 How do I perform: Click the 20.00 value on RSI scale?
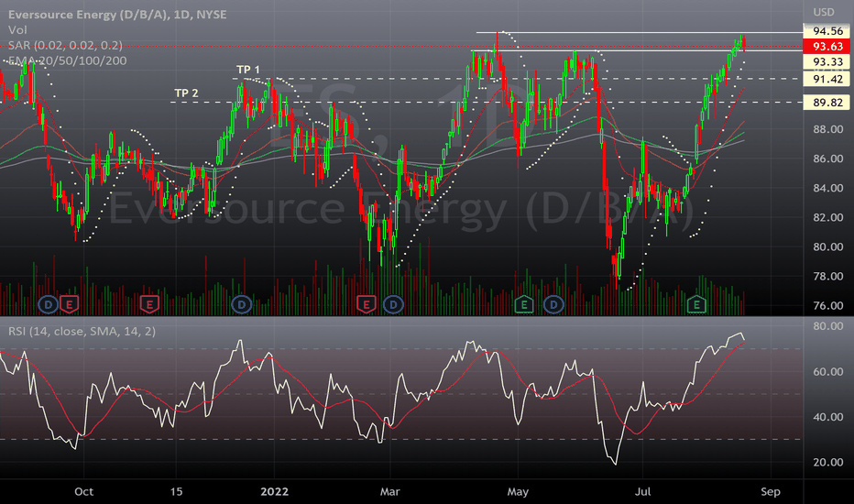point(827,462)
